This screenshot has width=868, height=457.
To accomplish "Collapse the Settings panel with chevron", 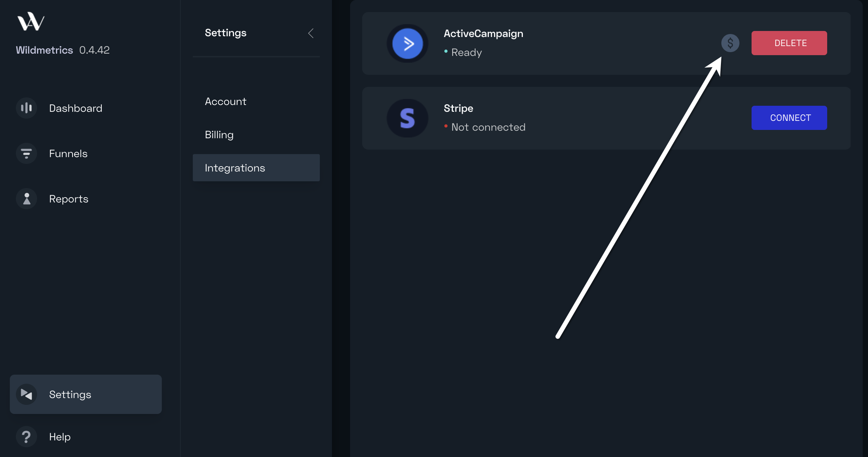I will click(311, 33).
